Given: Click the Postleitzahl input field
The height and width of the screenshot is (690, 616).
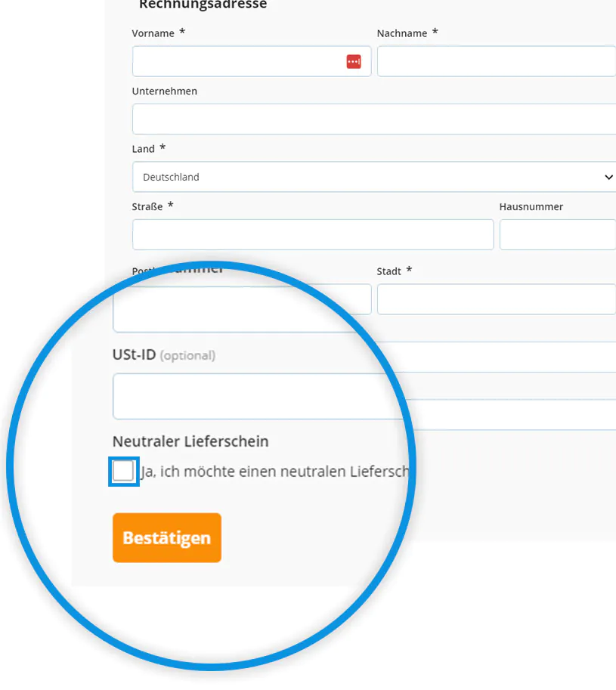Looking at the screenshot, I should [x=242, y=308].
